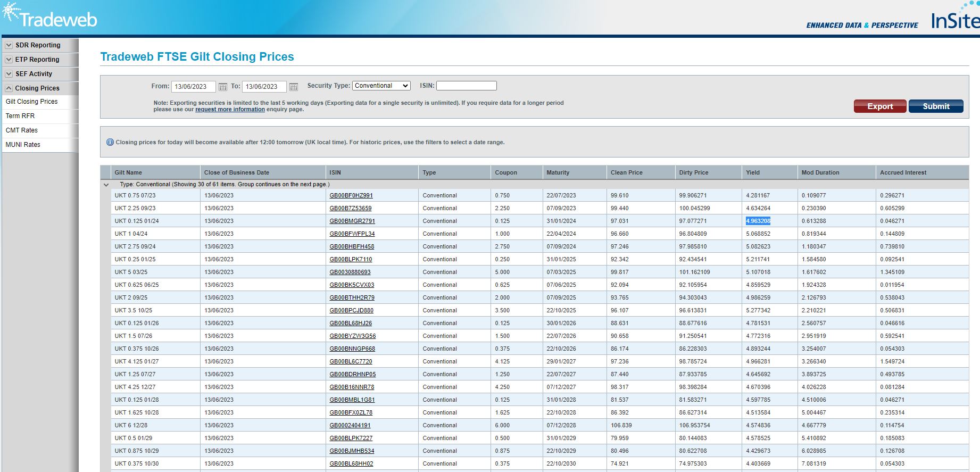The height and width of the screenshot is (472, 980).
Task: Open ISIN link GB00BYZW3G56
Action: tap(353, 336)
